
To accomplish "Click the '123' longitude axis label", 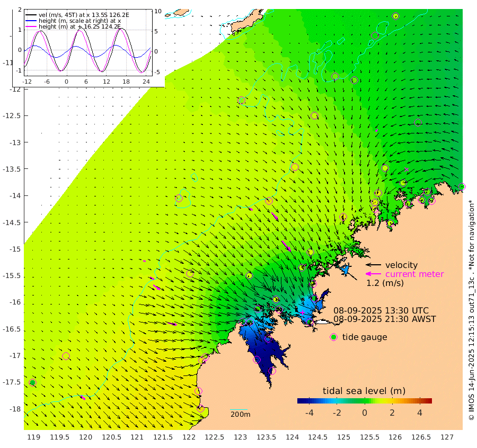I will point(240,437).
